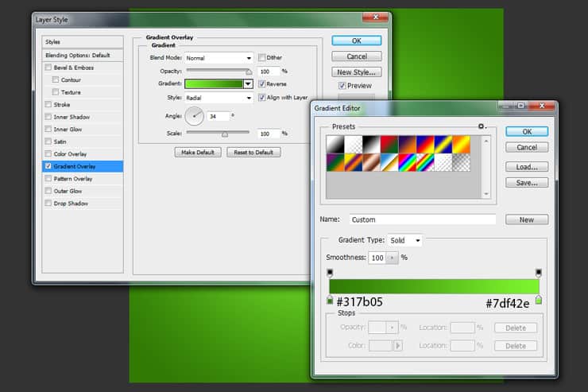588x392 pixels.
Task: Select the left dark green color stop
Action: pos(330,300)
